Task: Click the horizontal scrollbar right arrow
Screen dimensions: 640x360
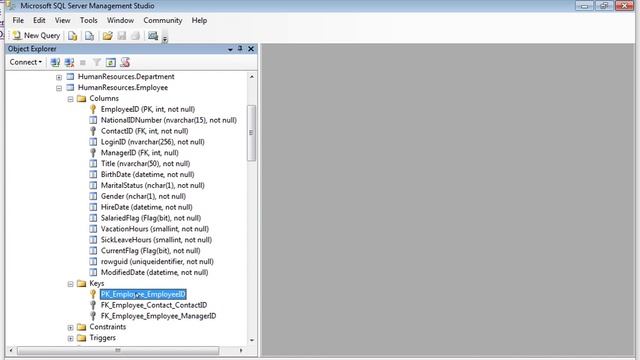Action: [241, 351]
